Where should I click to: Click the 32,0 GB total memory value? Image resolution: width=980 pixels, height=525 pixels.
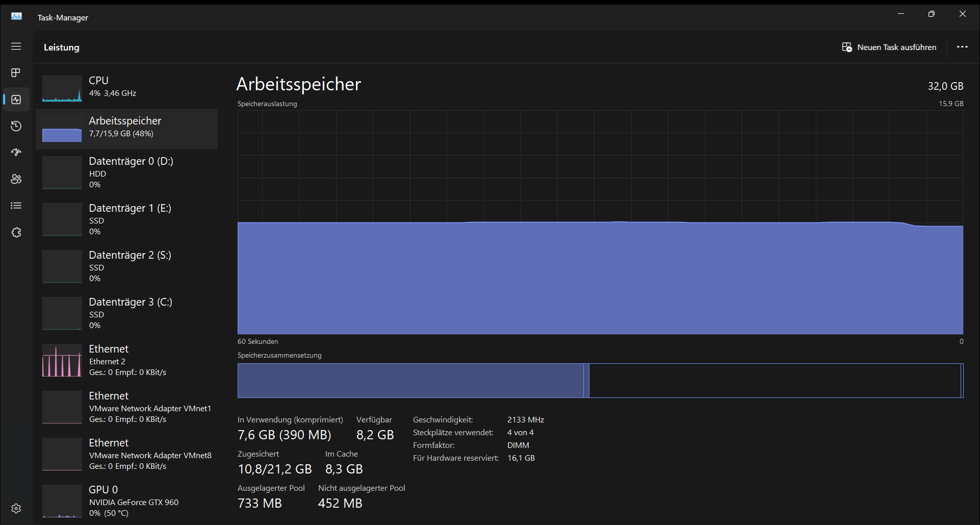945,86
